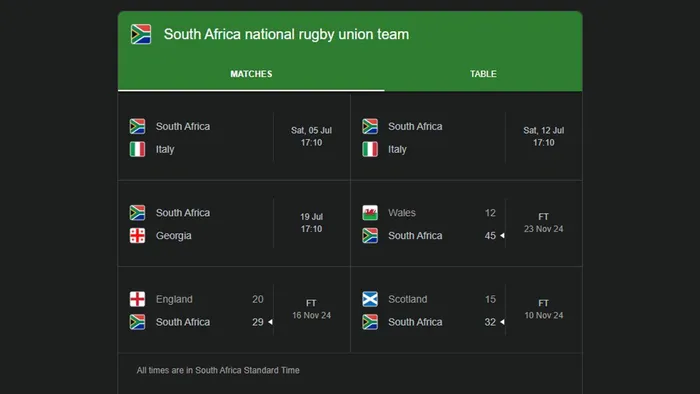Open the England 20–29 result from 16 Nov 24
The height and width of the screenshot is (394, 700).
234,310
